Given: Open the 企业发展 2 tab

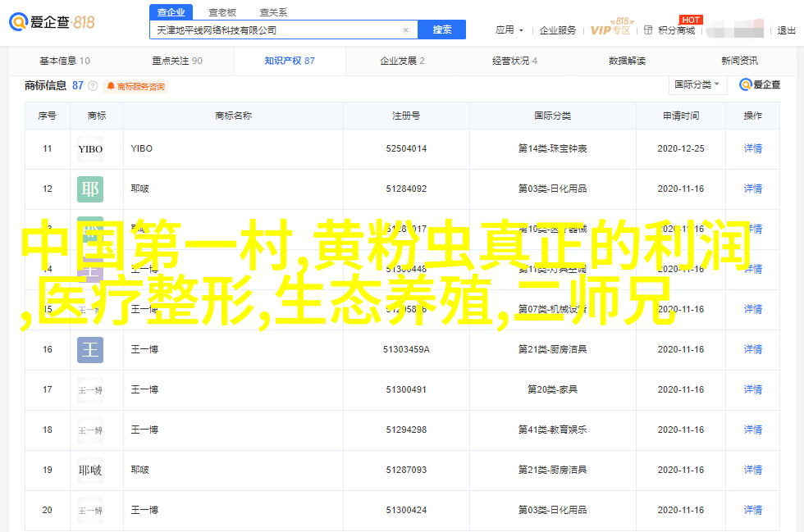Looking at the screenshot, I should click(402, 61).
